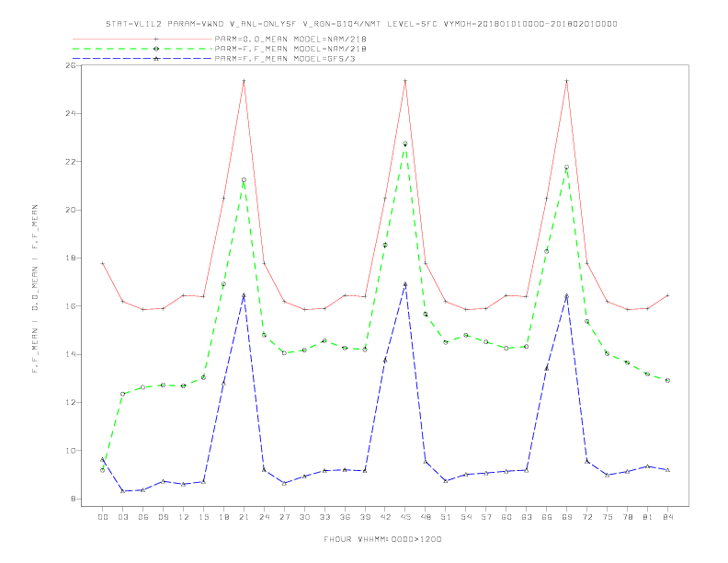
Task: Click red line peak marker at hour 69
Action: click(566, 81)
